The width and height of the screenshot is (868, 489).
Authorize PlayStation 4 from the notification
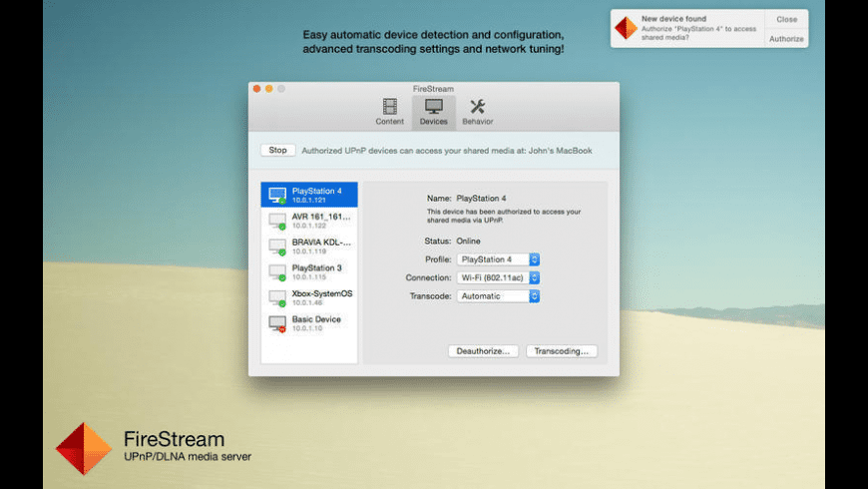(786, 39)
